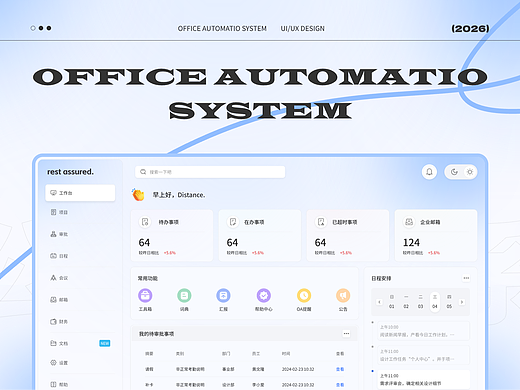Image resolution: width=520 pixels, height=390 pixels.
Task: Open the 审批 approval sidebar item
Action: (x=59, y=234)
